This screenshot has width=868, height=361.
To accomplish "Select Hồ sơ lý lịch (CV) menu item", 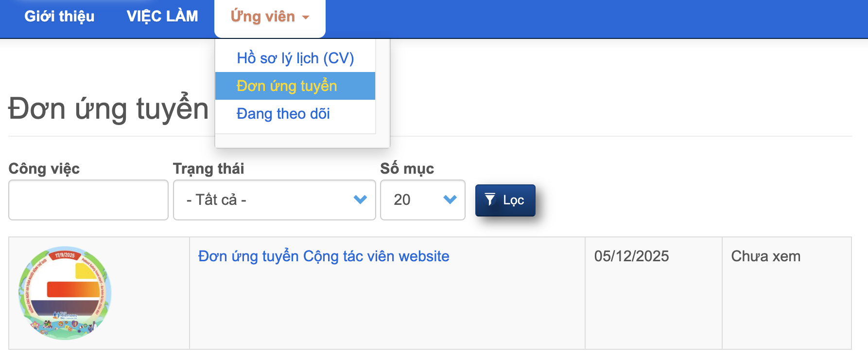I will coord(295,58).
